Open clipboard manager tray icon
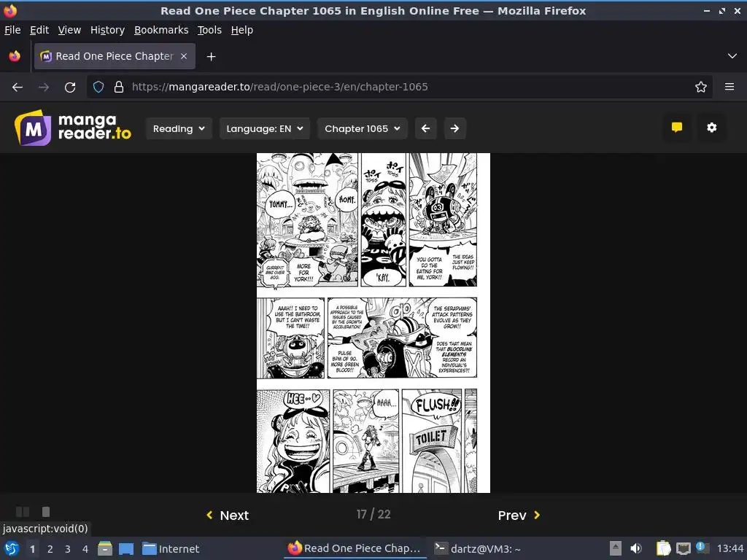 click(663, 548)
